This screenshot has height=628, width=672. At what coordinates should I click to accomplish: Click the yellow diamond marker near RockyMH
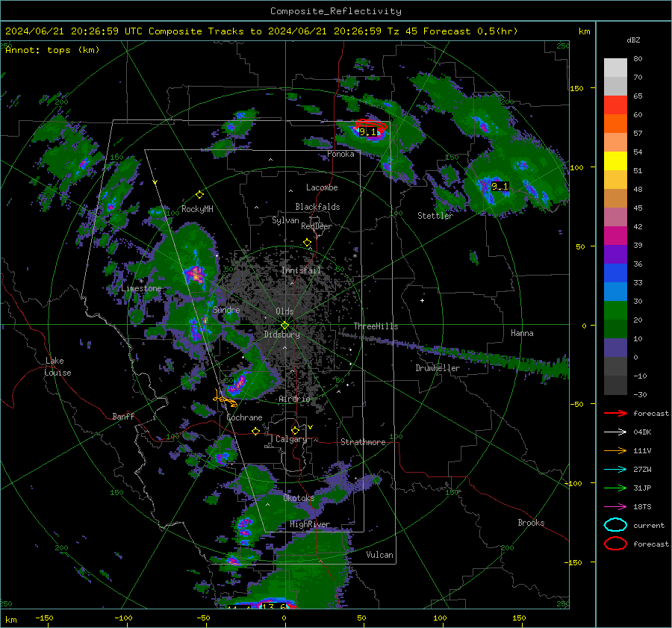click(x=199, y=195)
